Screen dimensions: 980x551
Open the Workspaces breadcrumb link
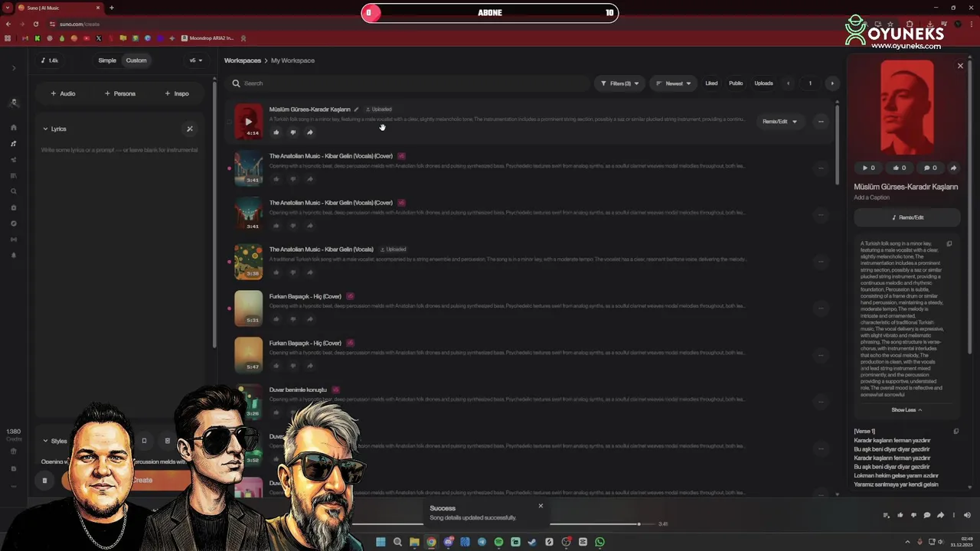click(243, 60)
